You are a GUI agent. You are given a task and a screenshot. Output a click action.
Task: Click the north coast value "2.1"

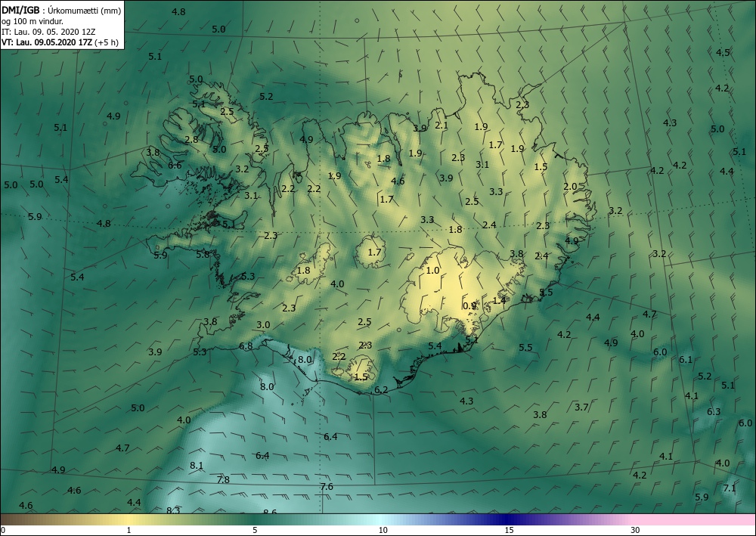(x=442, y=125)
